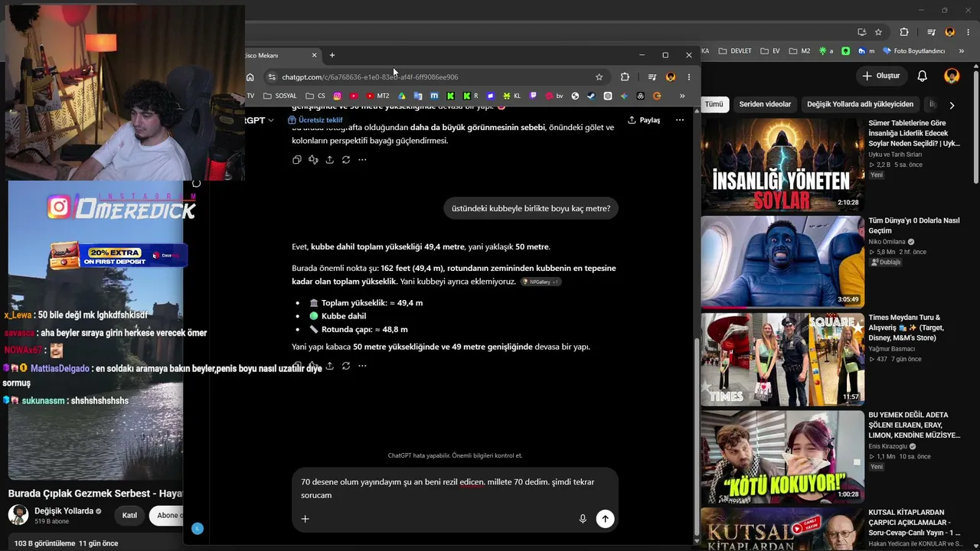Open the conversation options three-dot menu

point(679,120)
